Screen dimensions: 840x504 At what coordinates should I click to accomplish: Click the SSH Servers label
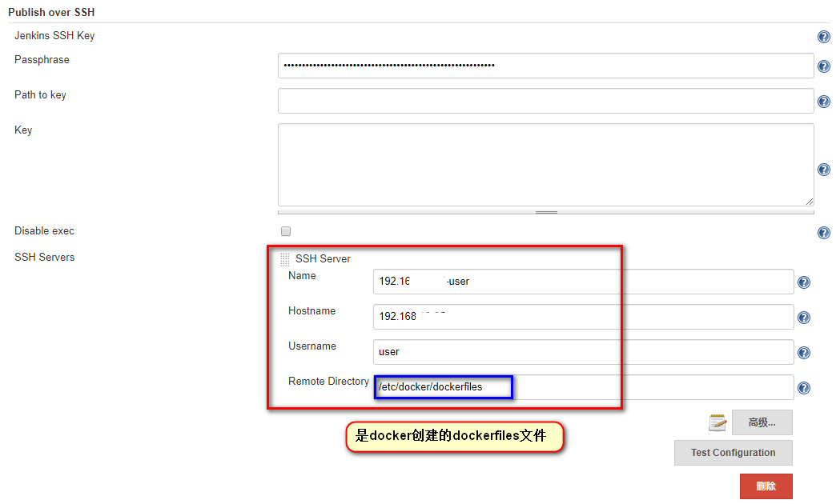(45, 258)
